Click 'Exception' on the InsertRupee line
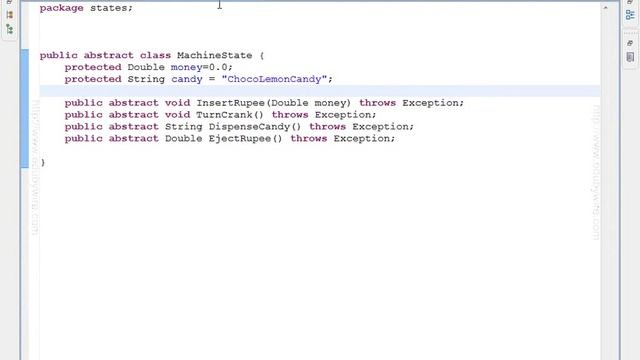The width and height of the screenshot is (640, 360). pos(431,103)
